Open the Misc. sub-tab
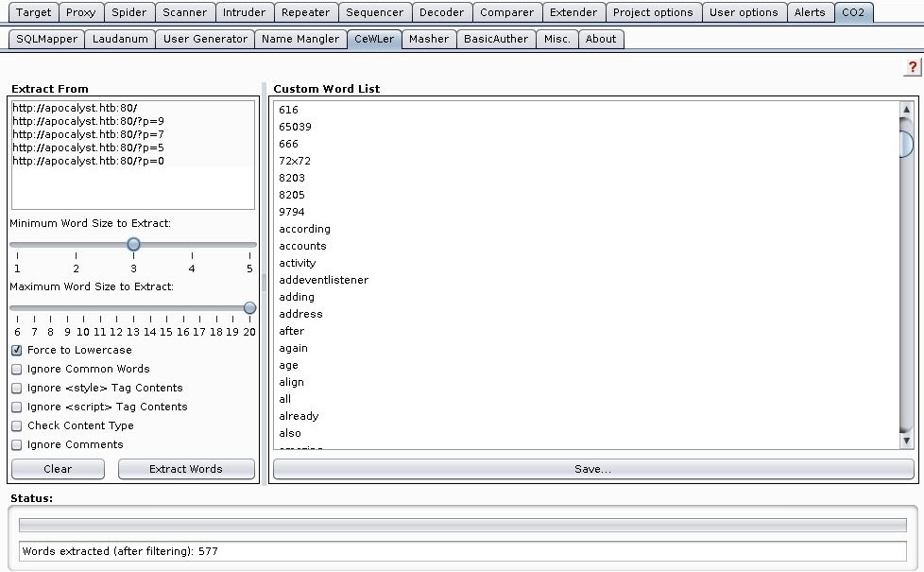The height and width of the screenshot is (572, 924). [x=556, y=39]
